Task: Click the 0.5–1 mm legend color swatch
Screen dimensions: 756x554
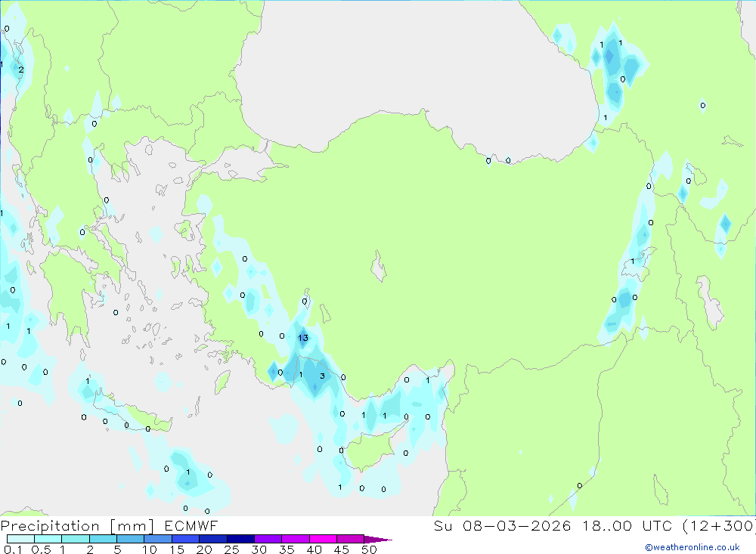Action: tap(48, 539)
